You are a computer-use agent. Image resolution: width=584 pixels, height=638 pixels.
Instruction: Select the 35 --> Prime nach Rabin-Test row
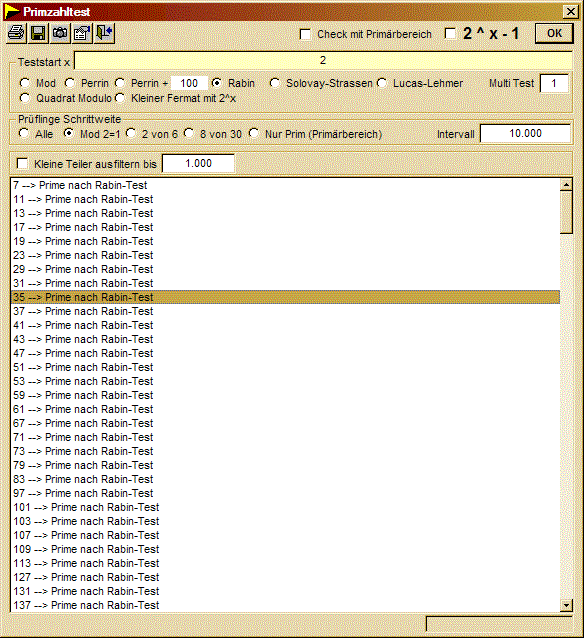click(x=285, y=297)
